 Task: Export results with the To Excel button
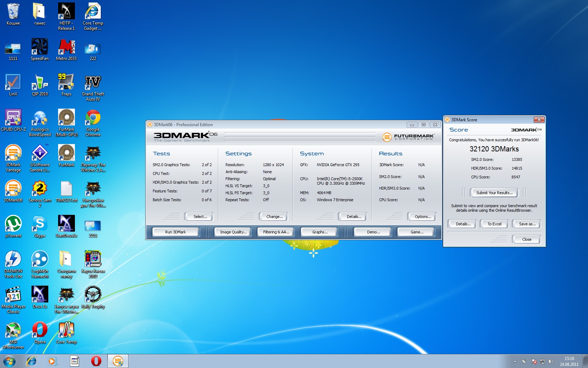[x=494, y=224]
